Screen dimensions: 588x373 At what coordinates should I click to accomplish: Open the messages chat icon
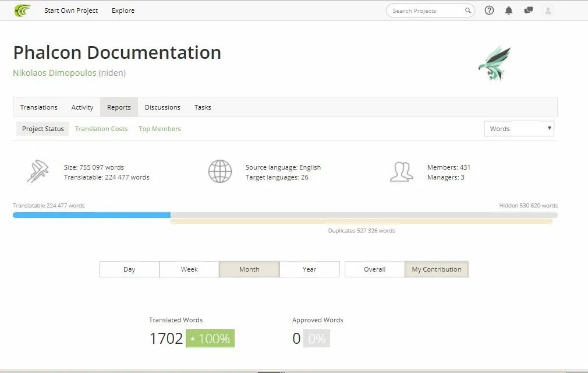(x=529, y=10)
